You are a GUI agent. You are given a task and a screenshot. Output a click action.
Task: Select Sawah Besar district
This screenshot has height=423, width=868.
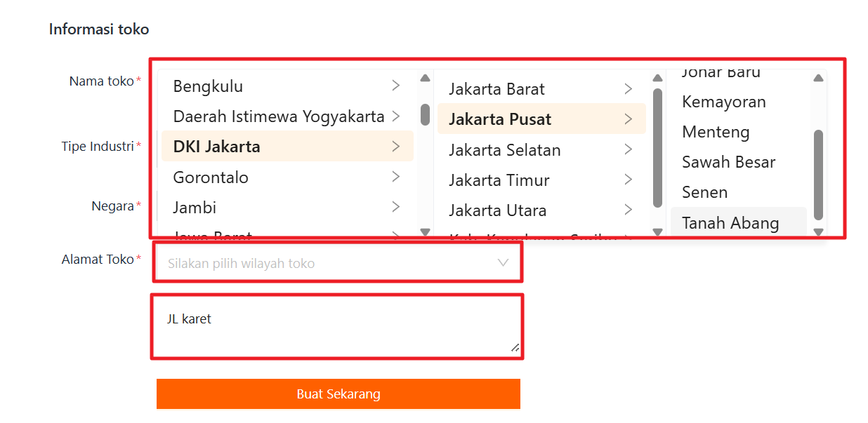[x=729, y=162]
